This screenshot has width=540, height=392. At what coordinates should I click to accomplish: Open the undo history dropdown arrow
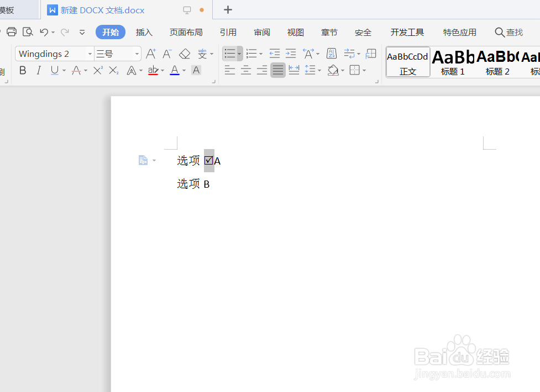[x=53, y=33]
